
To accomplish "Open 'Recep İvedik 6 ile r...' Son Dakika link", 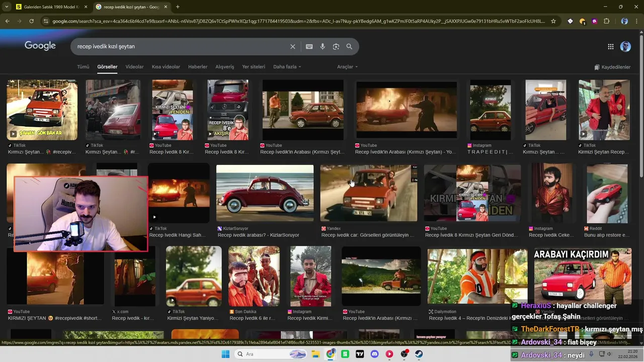I will [252, 318].
